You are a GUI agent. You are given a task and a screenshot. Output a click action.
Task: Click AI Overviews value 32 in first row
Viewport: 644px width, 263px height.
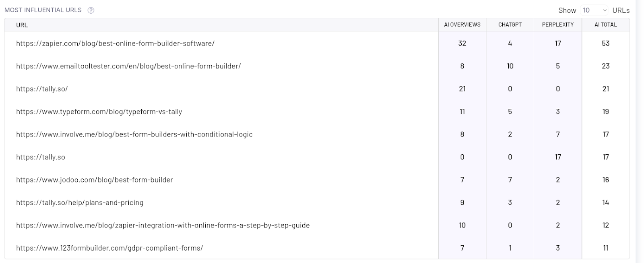pos(462,43)
